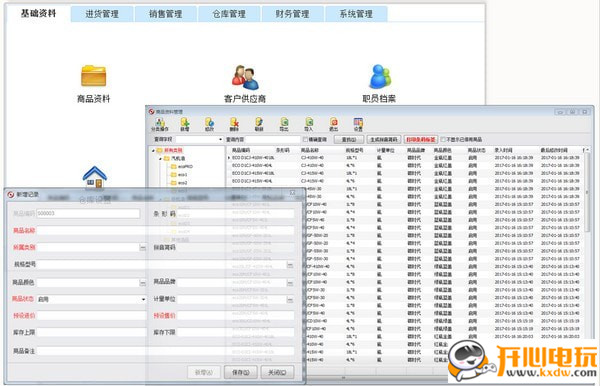Focus the 条形码 input field
The image size is (600, 386).
pyautogui.click(x=235, y=214)
